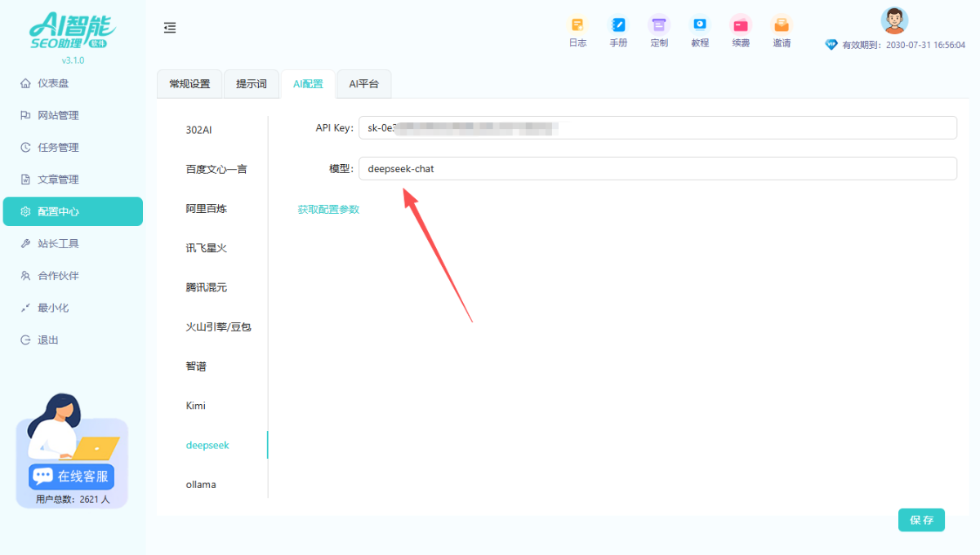Click the 用户总数：2621 人 text
Screen dimensions: 980x555
73,499
